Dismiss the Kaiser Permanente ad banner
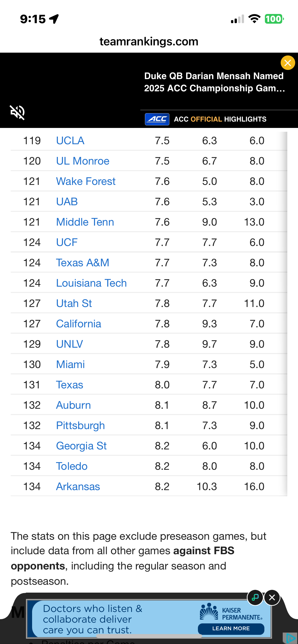The height and width of the screenshot is (644, 298). click(272, 597)
